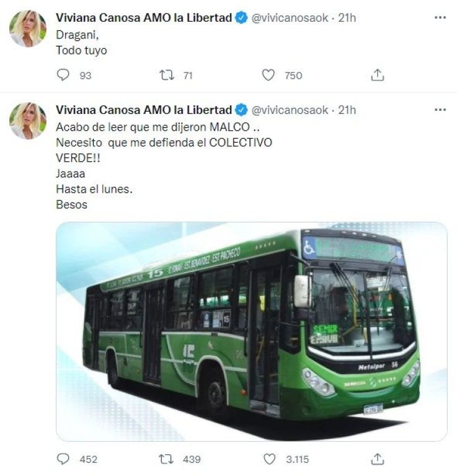
Task: Click the verified badge on second tweet
Action: click(241, 110)
